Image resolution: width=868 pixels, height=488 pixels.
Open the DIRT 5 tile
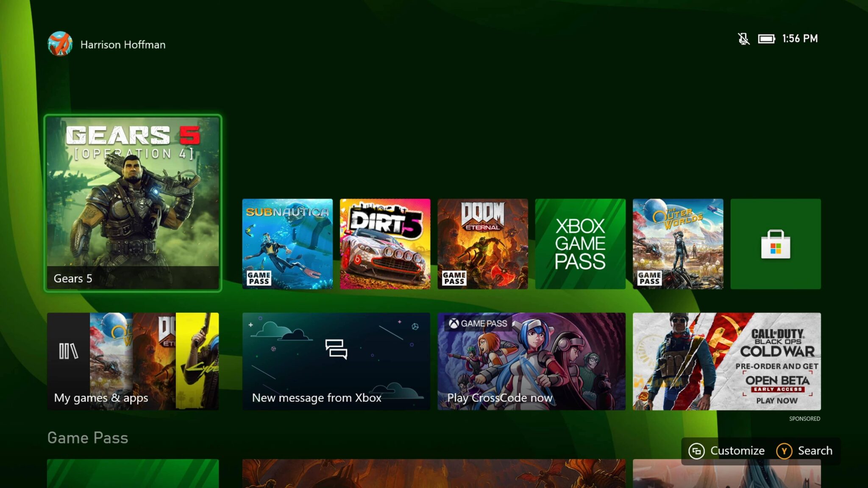click(x=385, y=244)
